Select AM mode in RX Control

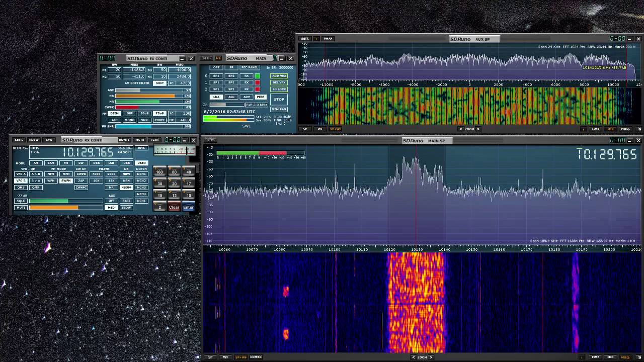36,163
